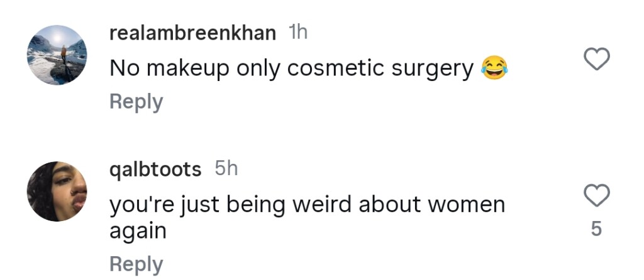Click the 5h timestamp
This screenshot has width=644, height=280.
pos(226,168)
